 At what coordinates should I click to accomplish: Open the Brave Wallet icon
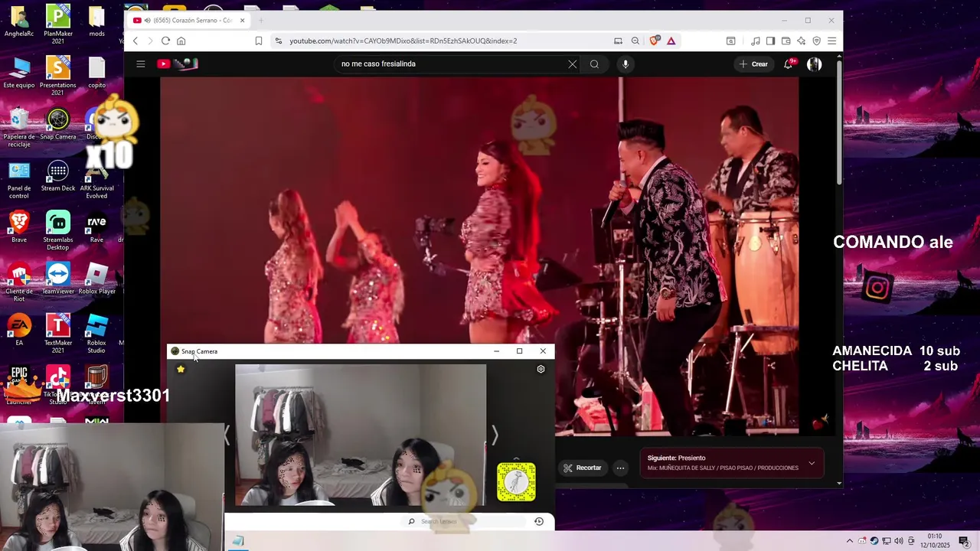786,41
